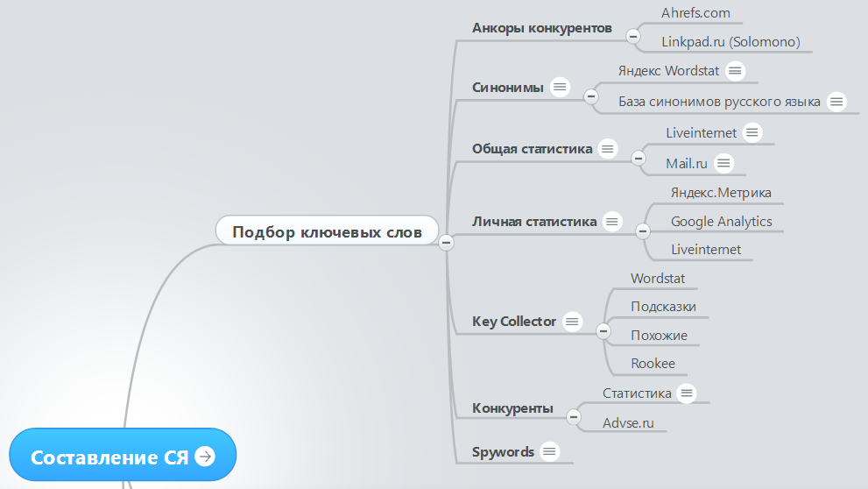Select the Анкоры конкурентов topic
This screenshot has height=489, width=868.
pyautogui.click(x=542, y=28)
